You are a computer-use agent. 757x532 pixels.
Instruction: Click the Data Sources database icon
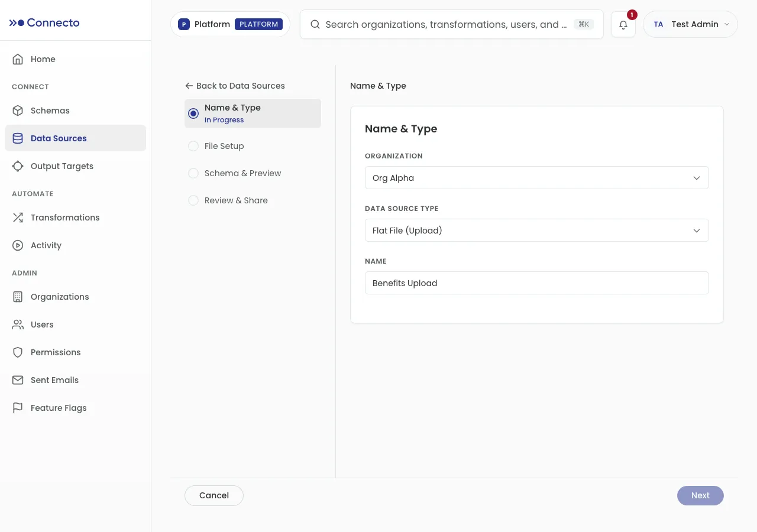(18, 138)
